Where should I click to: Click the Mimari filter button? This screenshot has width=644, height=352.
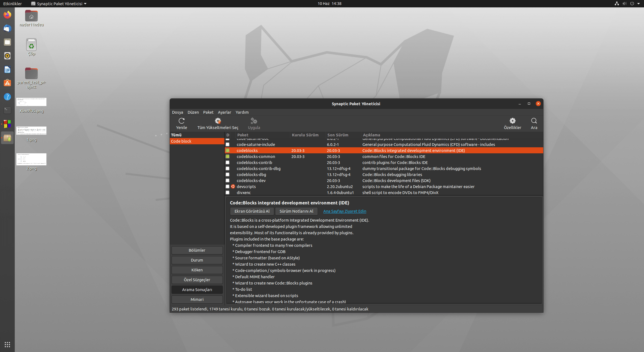pyautogui.click(x=197, y=300)
